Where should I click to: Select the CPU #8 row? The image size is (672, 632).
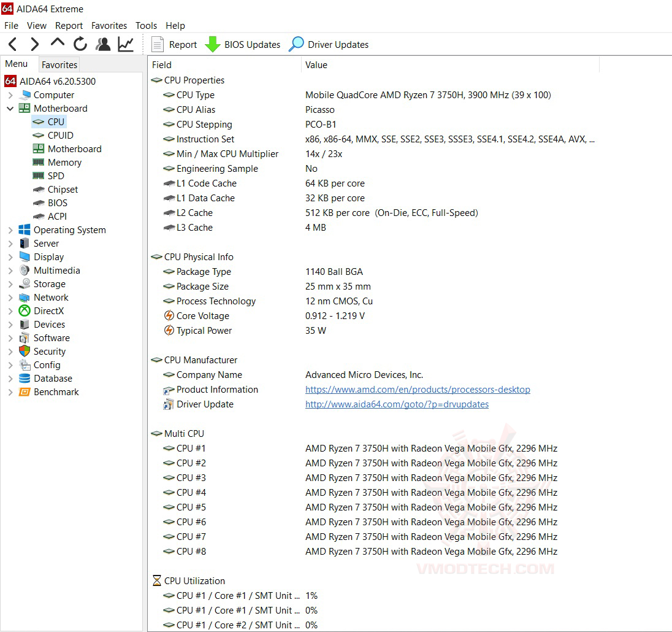click(x=373, y=552)
